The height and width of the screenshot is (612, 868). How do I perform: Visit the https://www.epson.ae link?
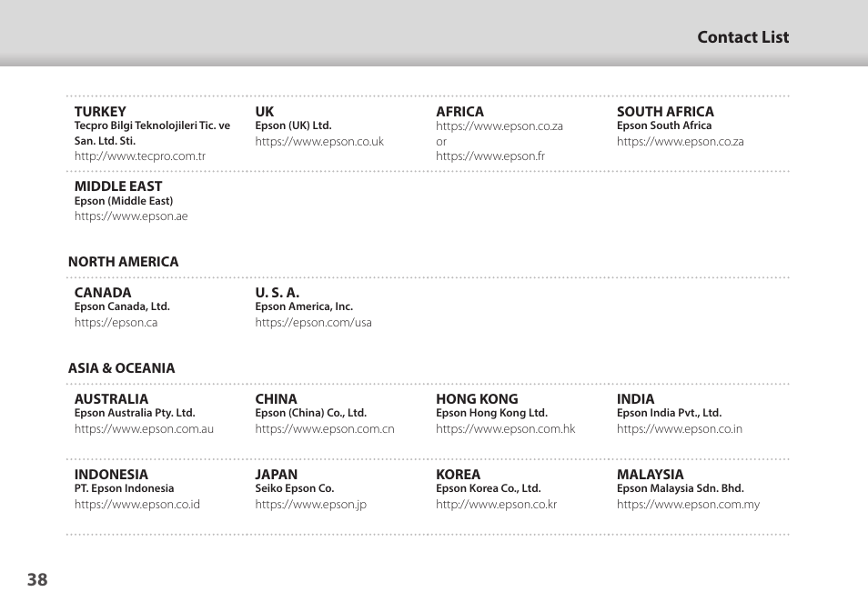[x=131, y=216]
